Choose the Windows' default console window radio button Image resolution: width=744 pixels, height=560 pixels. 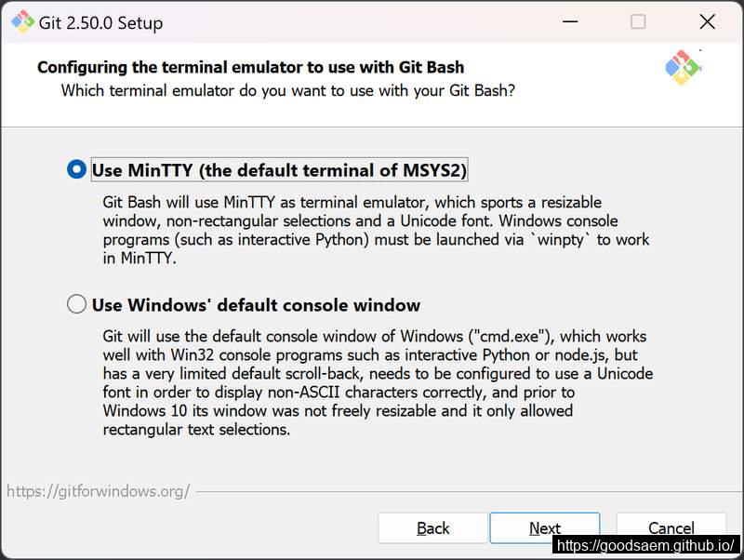[x=76, y=304]
